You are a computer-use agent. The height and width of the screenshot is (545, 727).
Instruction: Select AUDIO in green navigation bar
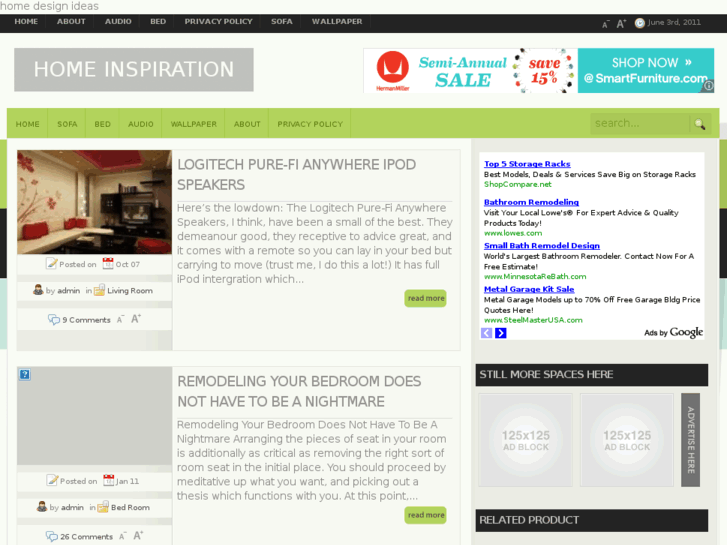tap(140, 124)
